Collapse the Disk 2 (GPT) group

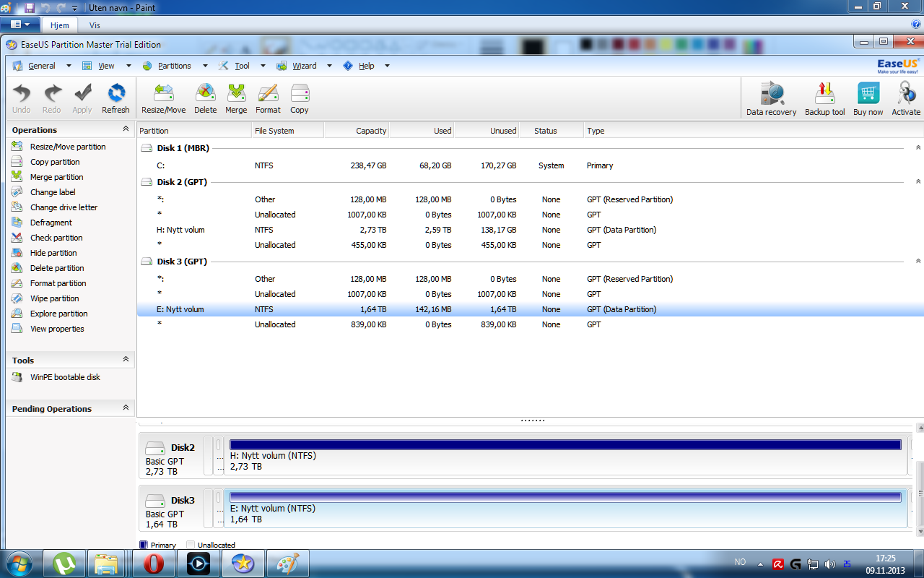coord(918,181)
